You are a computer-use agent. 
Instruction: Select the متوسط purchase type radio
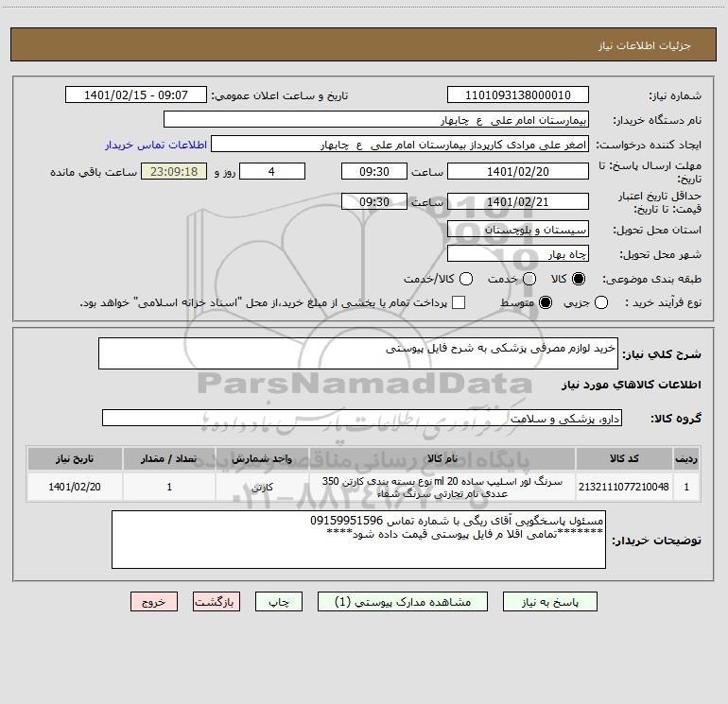pyautogui.click(x=546, y=302)
